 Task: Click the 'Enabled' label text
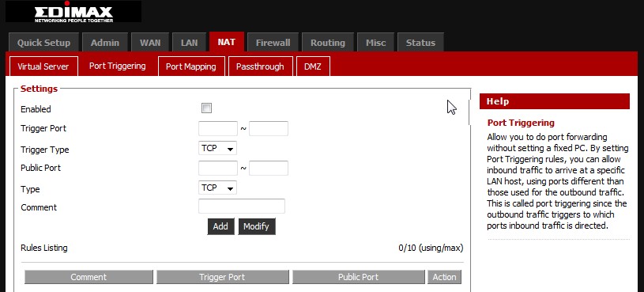pyautogui.click(x=36, y=109)
